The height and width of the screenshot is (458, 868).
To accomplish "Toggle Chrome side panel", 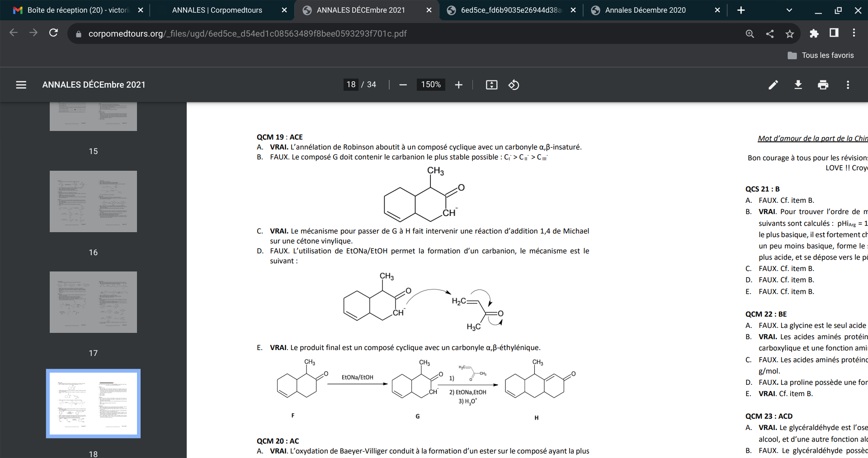I will [834, 33].
